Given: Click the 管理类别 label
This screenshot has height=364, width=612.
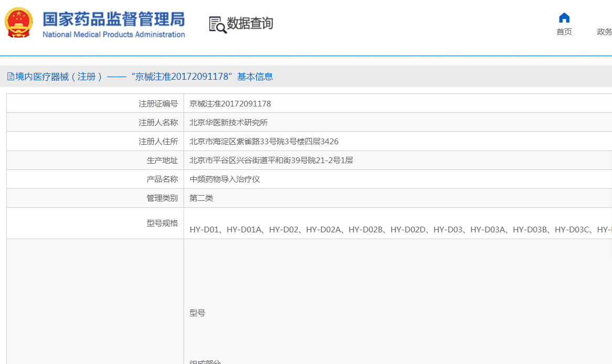Looking at the screenshot, I should point(162,198).
